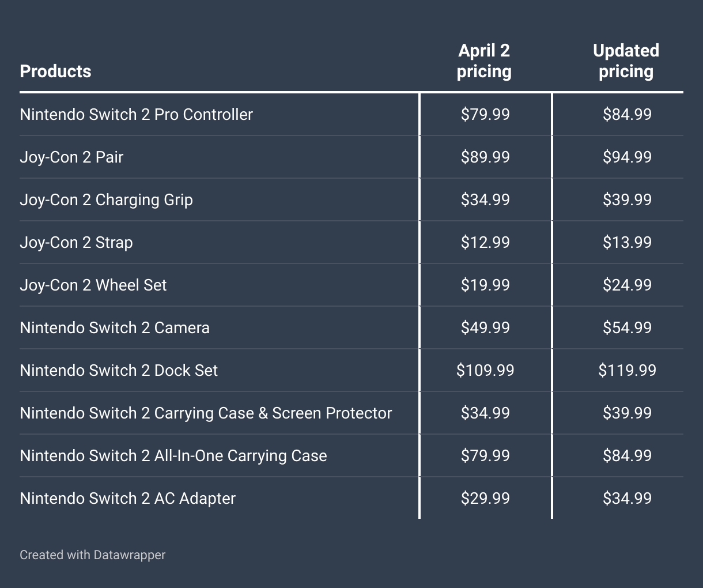This screenshot has height=588, width=703.
Task: Click the Joy-Con 2 Strap entry
Action: 76,242
